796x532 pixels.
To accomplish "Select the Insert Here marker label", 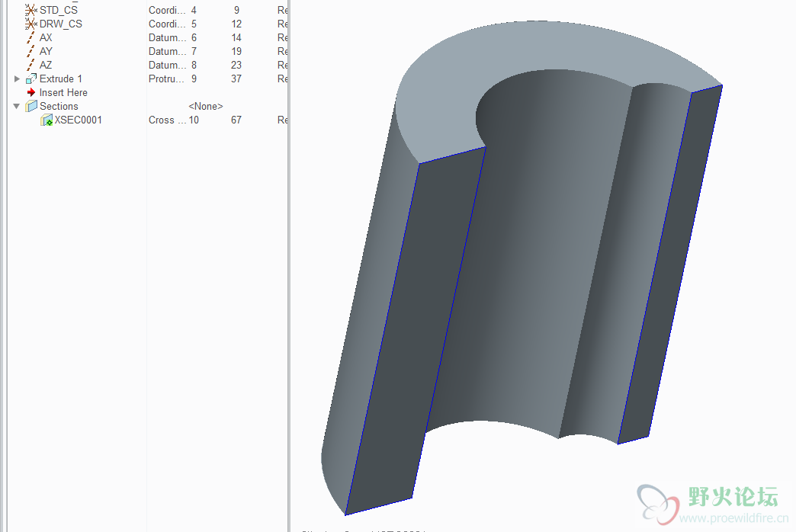I will [x=63, y=92].
